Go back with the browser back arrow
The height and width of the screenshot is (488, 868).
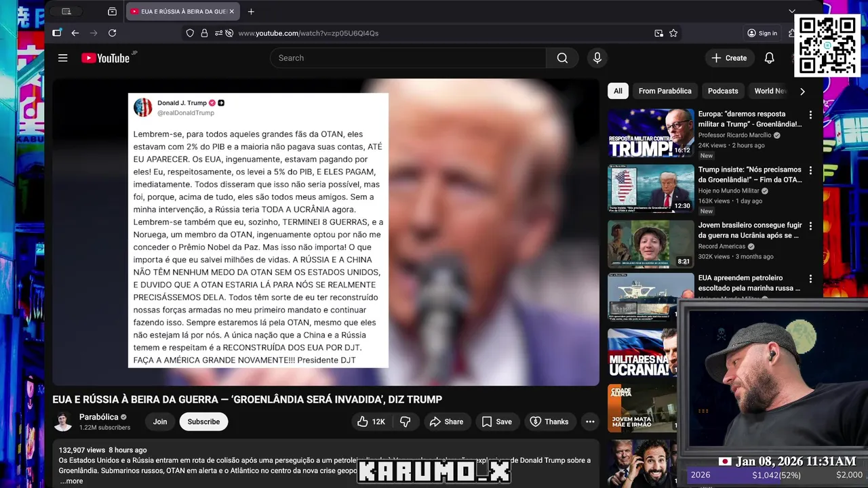75,33
